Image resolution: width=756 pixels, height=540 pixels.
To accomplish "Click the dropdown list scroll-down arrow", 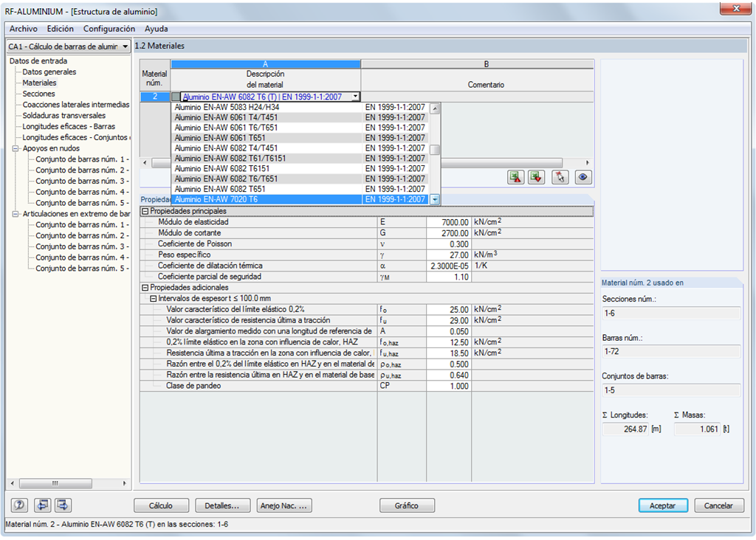I will point(435,199).
